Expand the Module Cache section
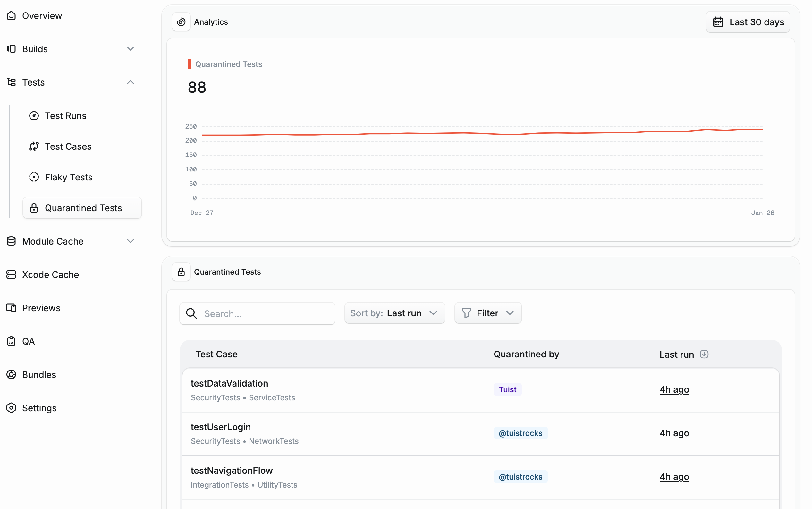The width and height of the screenshot is (812, 509). pyautogui.click(x=130, y=241)
